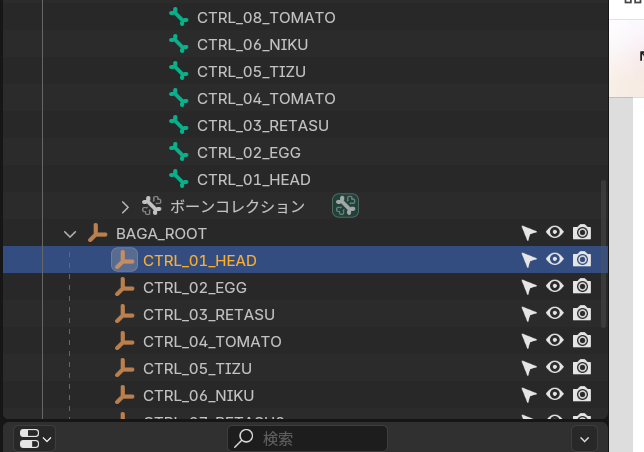The height and width of the screenshot is (452, 644).
Task: Click the bone icon beside CTRL_08_TOMATO
Action: [179, 17]
